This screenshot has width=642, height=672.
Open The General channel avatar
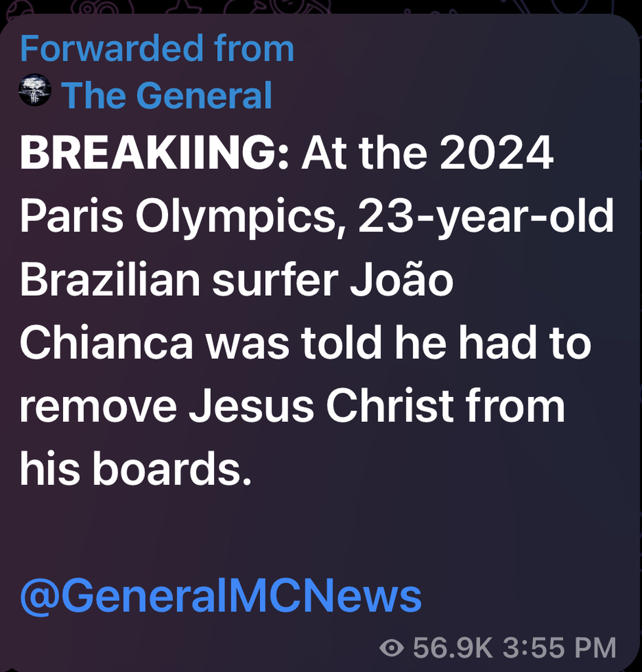click(35, 90)
